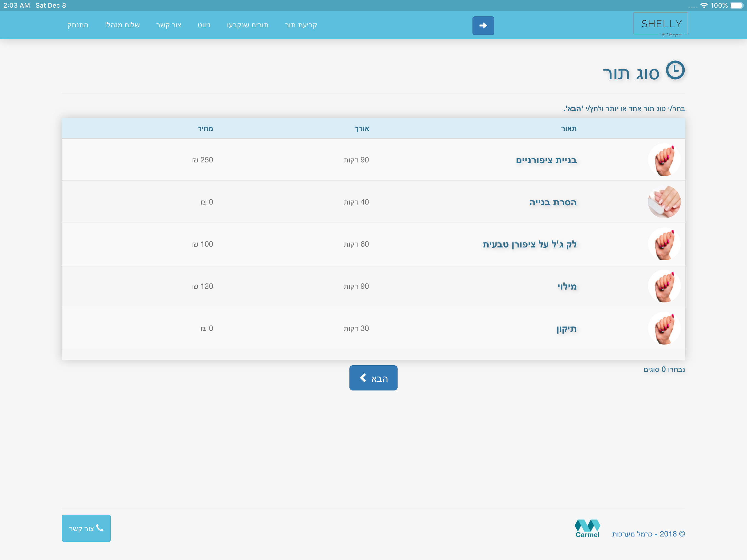Open the SHELLY logo home link
This screenshot has height=560, width=747.
pos(661,24)
